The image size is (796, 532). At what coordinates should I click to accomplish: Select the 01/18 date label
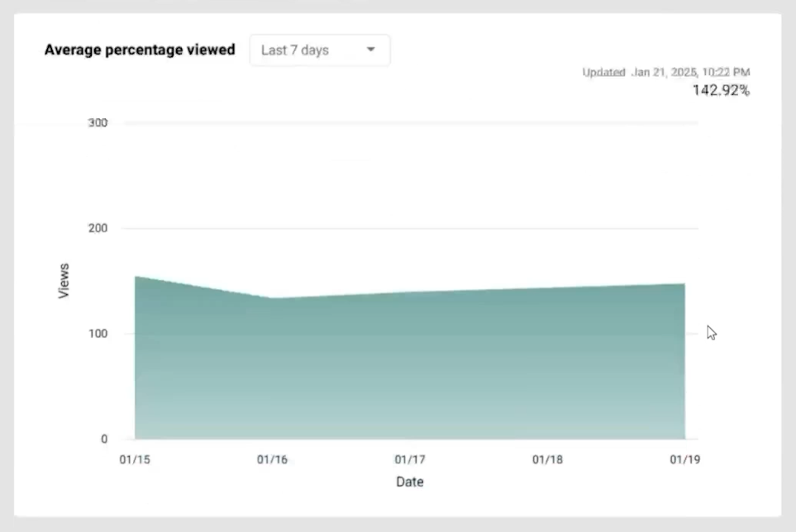(547, 459)
